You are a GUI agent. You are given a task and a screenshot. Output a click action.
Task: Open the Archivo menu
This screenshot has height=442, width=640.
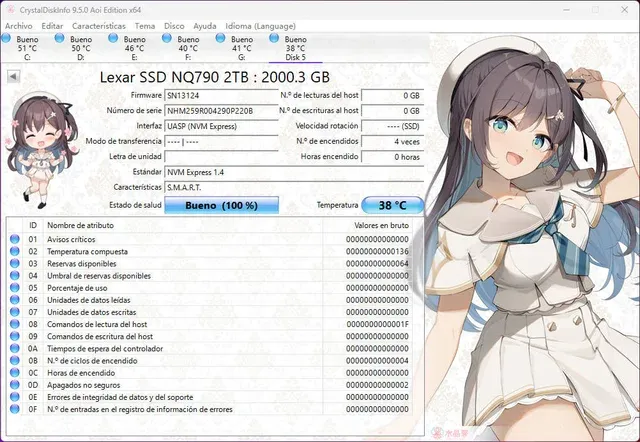point(18,26)
